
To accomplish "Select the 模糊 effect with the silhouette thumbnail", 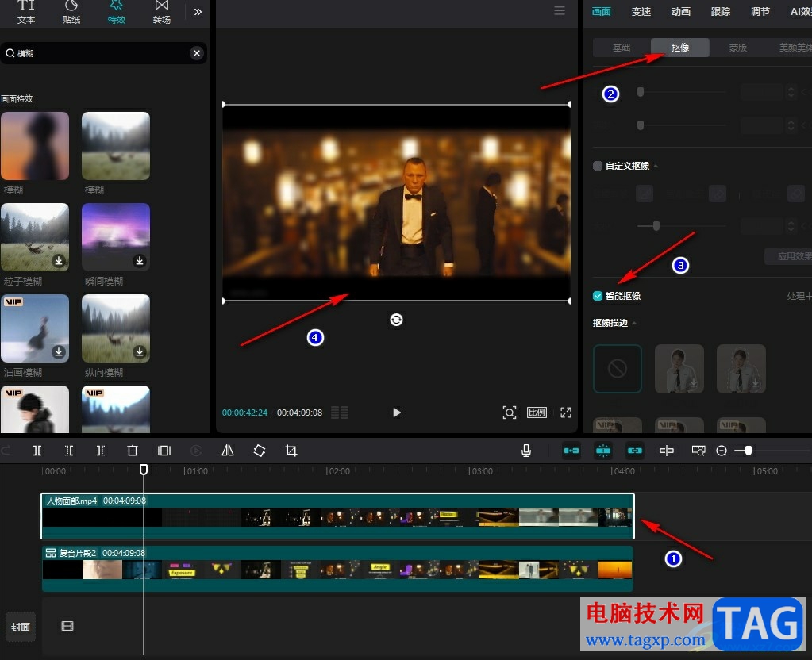I will tap(35, 146).
